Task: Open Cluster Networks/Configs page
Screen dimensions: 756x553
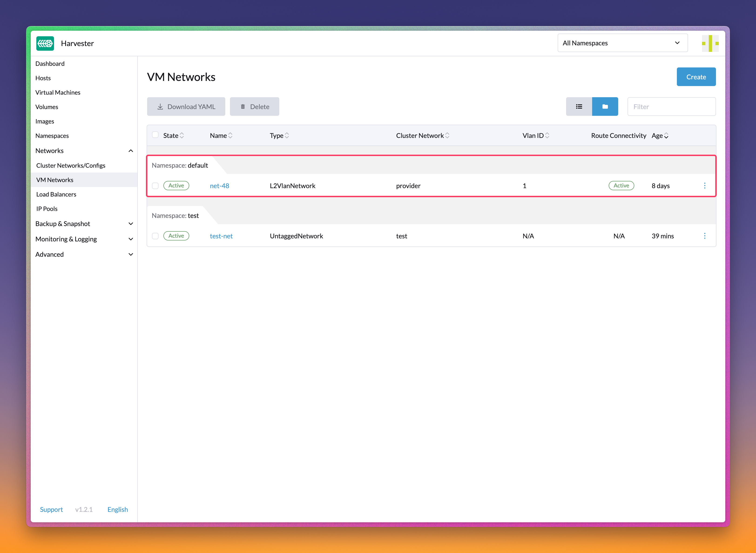Action: coord(71,165)
